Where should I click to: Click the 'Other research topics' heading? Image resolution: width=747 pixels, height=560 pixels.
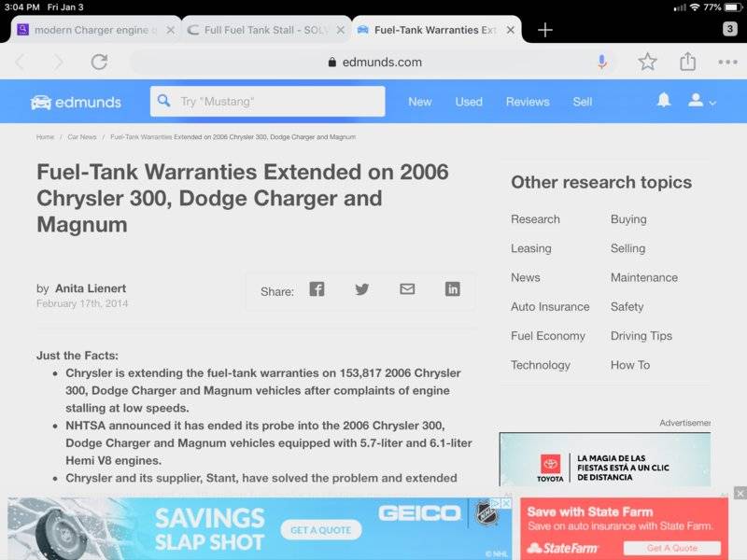(x=601, y=182)
